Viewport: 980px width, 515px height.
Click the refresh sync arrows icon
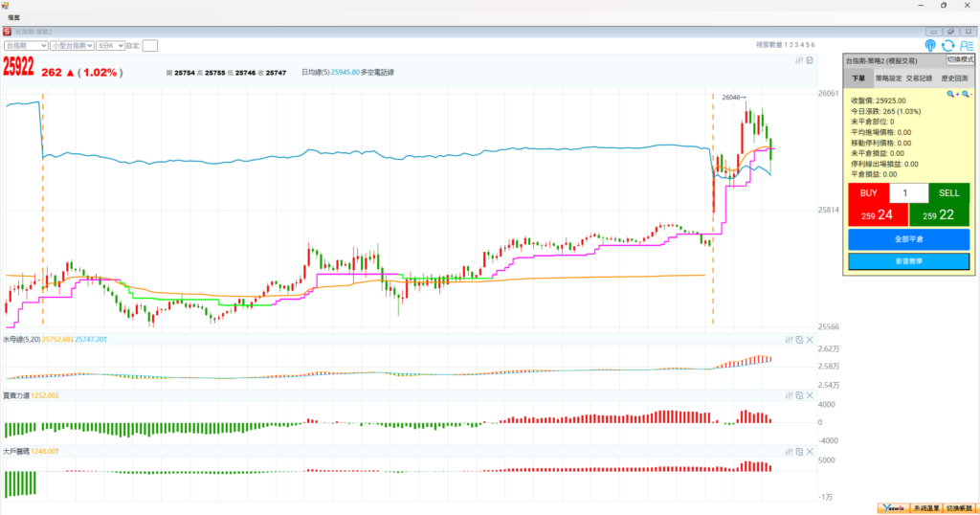pos(947,45)
